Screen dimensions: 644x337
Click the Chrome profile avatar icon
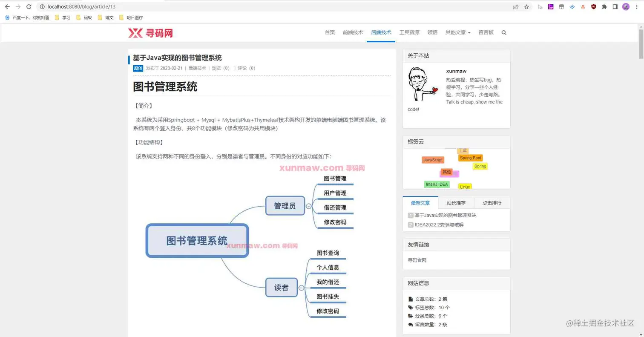point(626,7)
